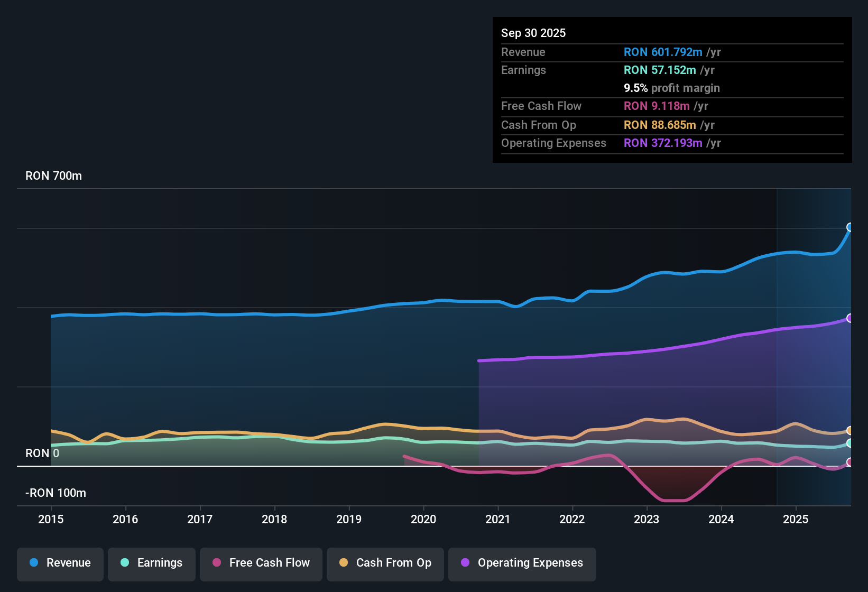
Task: Click the highlighted forecast region on the chart
Action: 814,344
